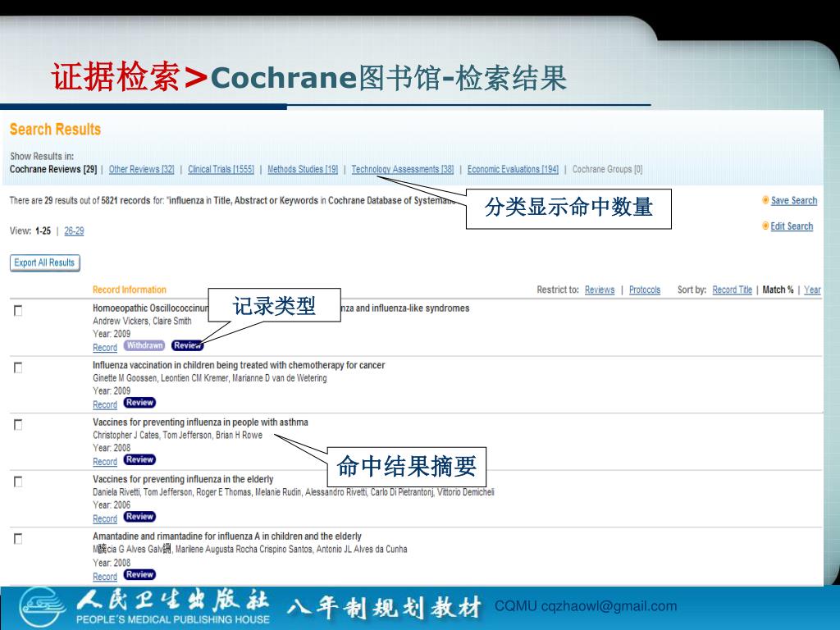Screen dimensions: 840x630
Task: Click the 'There are 29 results' summary text
Action: [232, 200]
